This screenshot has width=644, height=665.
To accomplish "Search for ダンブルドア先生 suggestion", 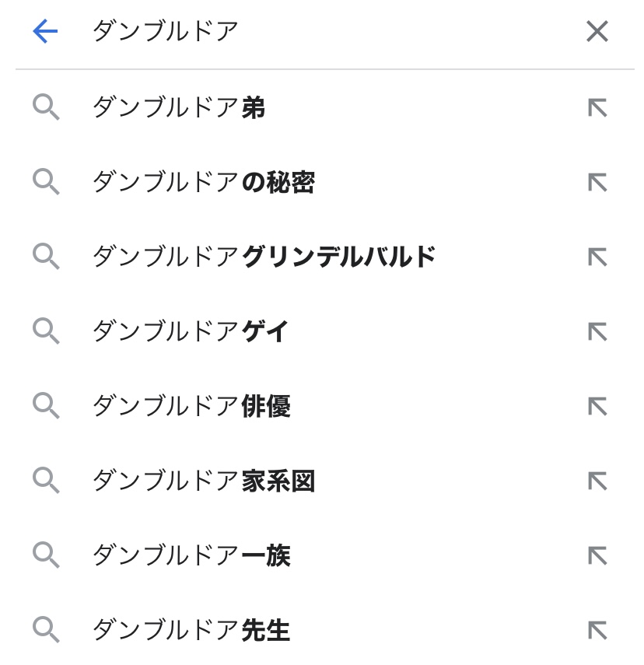I will point(191,630).
